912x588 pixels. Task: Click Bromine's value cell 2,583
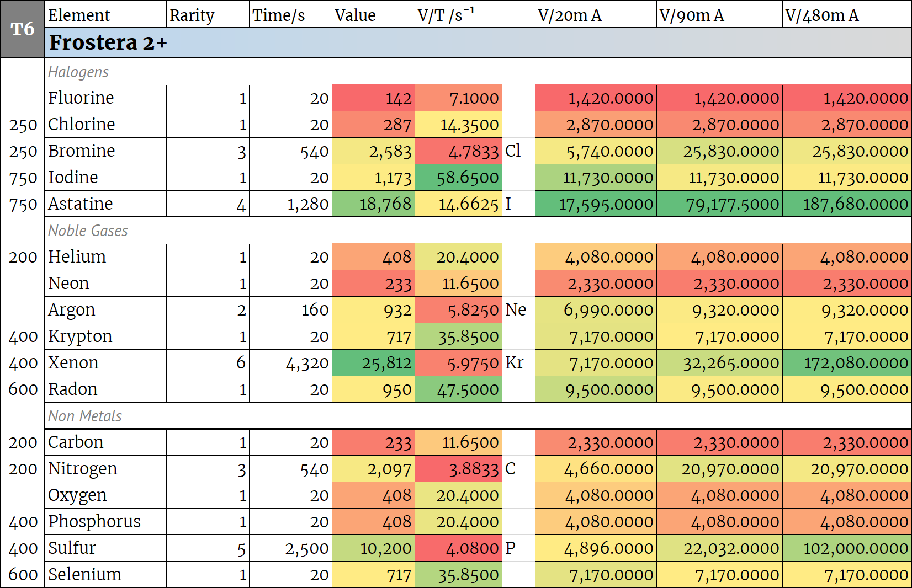[x=373, y=151]
